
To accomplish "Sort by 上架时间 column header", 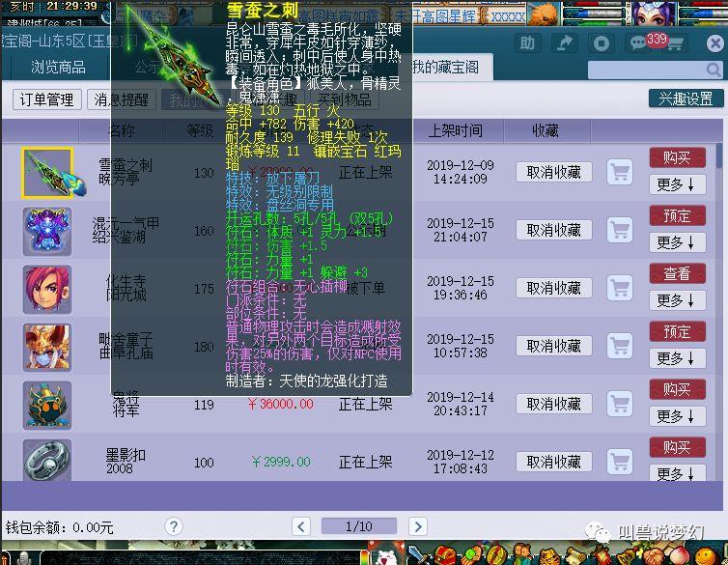I will tap(456, 131).
